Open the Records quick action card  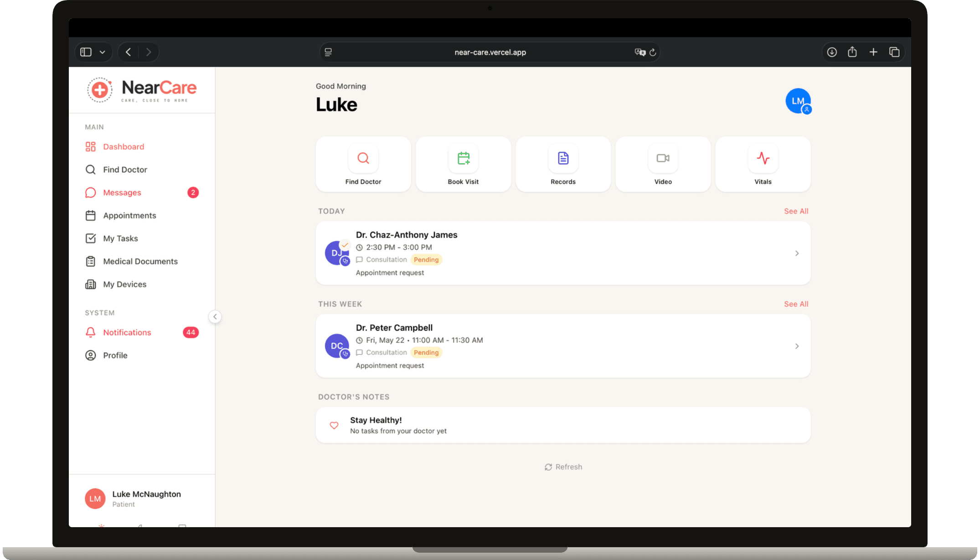pos(563,164)
